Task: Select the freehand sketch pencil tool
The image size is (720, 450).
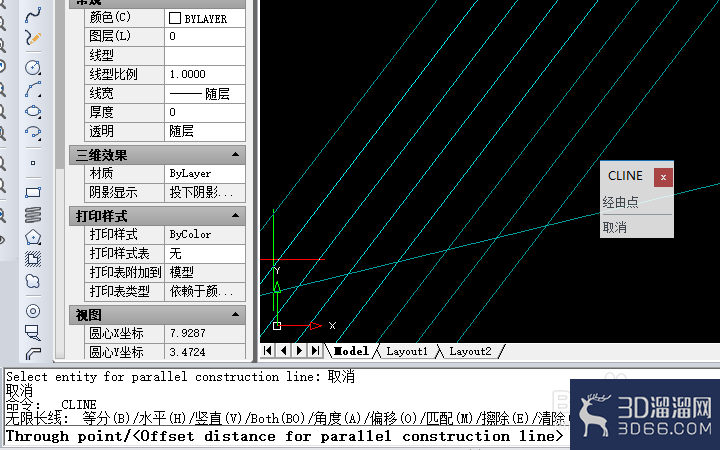Action: (33, 38)
